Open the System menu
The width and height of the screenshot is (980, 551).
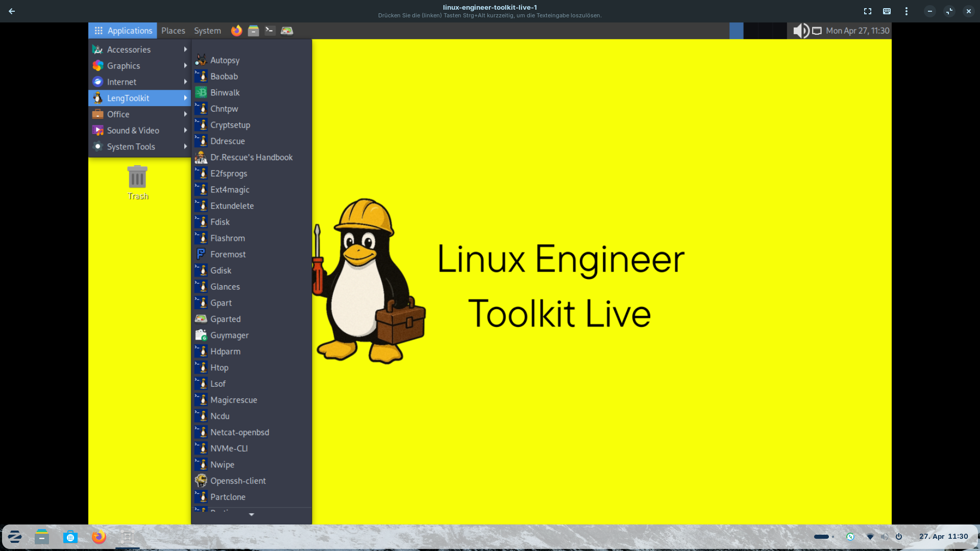pyautogui.click(x=207, y=31)
